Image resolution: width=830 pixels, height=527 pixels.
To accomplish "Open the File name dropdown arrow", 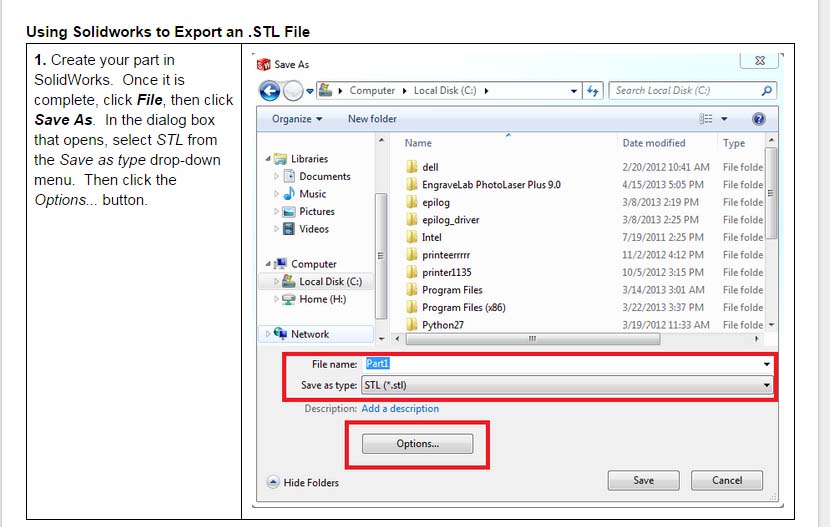I will [766, 364].
